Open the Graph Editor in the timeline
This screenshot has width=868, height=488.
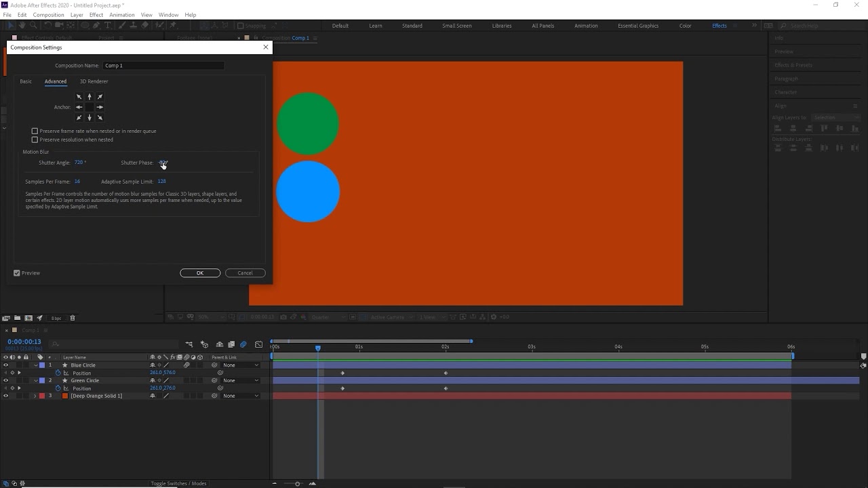coord(258,344)
